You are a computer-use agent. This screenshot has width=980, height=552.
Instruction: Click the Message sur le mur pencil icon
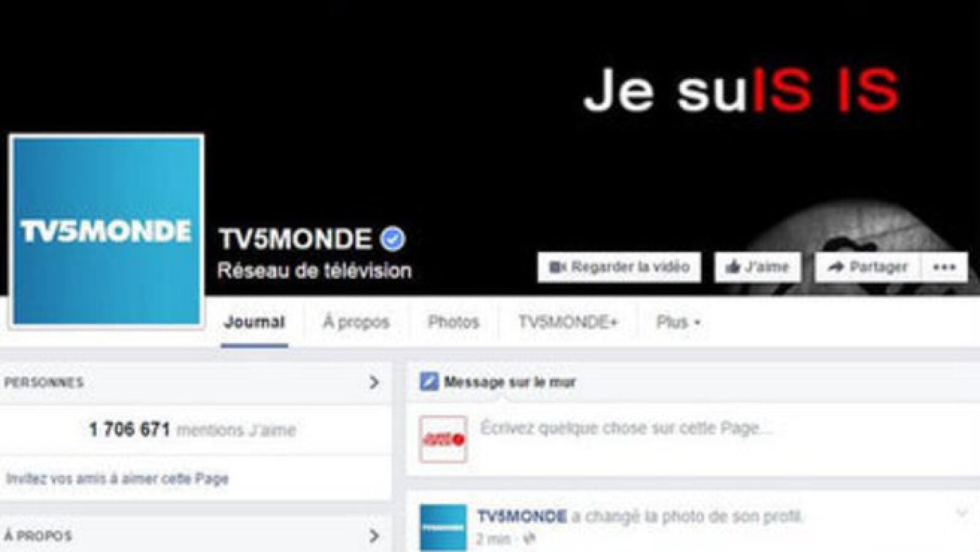pos(429,382)
